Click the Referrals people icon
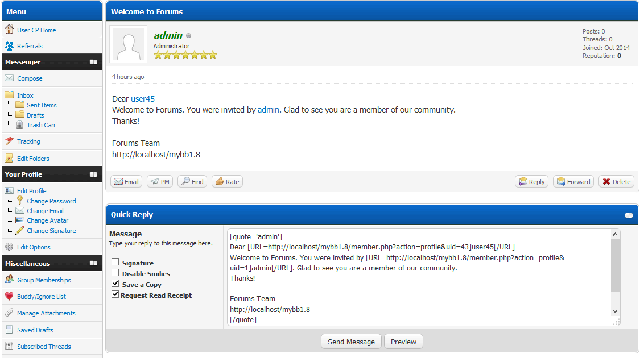644x358 pixels. (9, 46)
